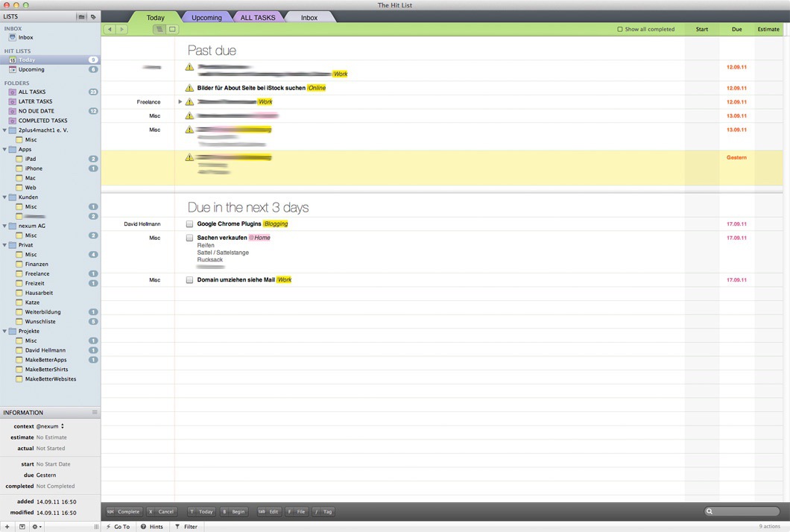The height and width of the screenshot is (532, 790).
Task: Switch to list view mode icon
Action: point(159,29)
